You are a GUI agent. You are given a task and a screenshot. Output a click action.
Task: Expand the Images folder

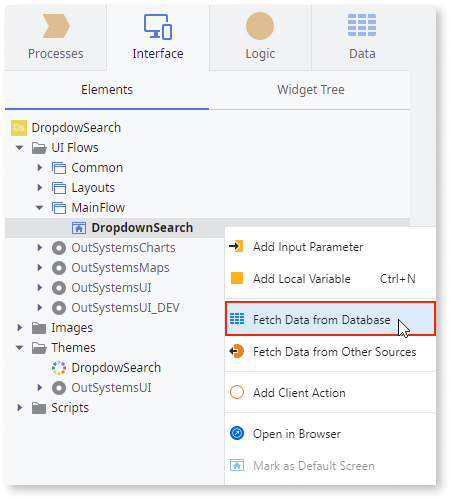click(20, 328)
